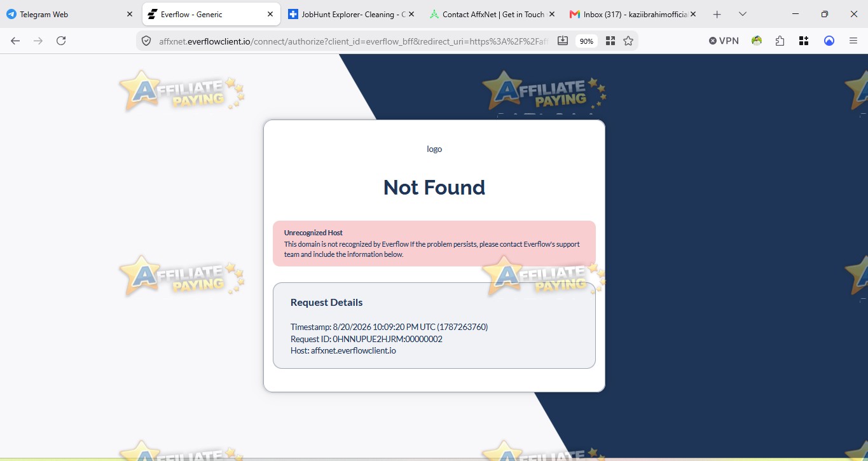Close the browser window

point(853,14)
